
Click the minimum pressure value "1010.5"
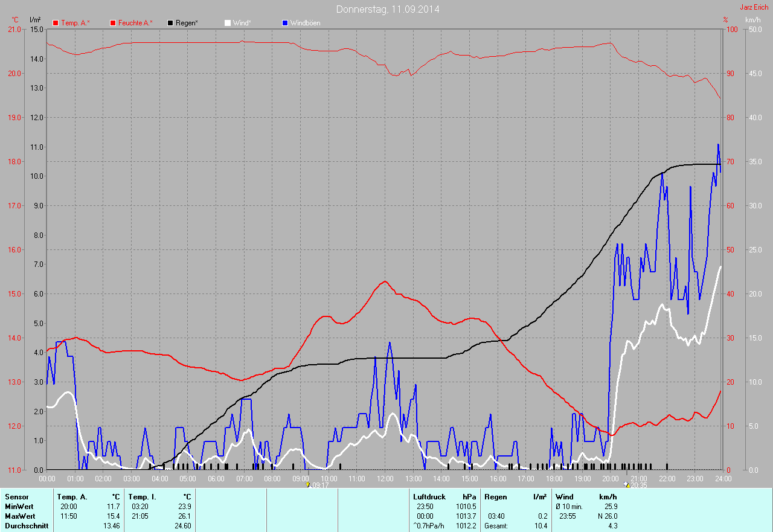[466, 506]
